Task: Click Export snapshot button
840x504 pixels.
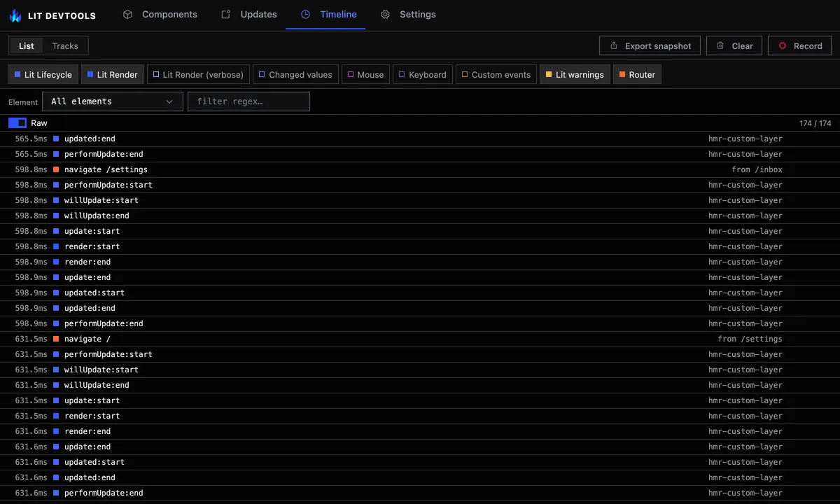Action: pos(650,46)
